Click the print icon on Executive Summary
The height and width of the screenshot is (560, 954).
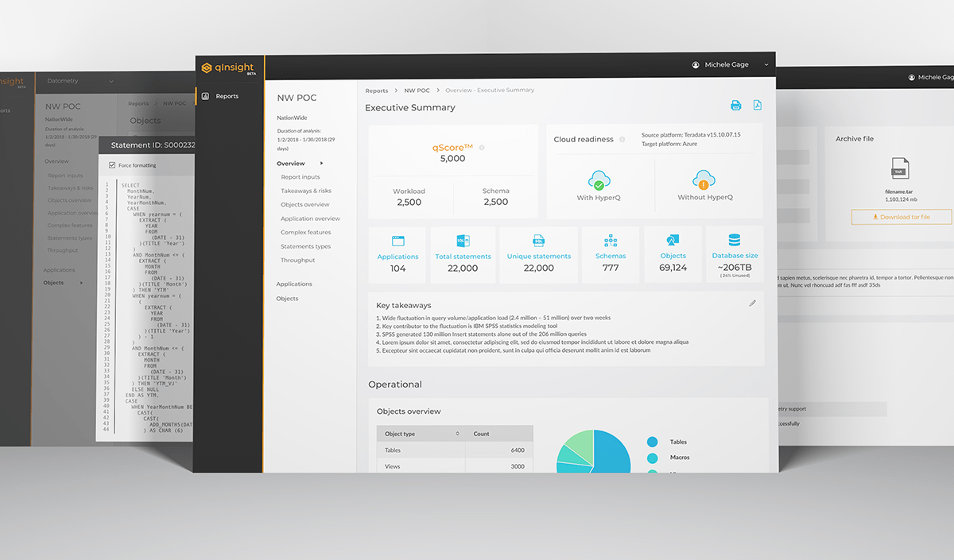pos(735,105)
